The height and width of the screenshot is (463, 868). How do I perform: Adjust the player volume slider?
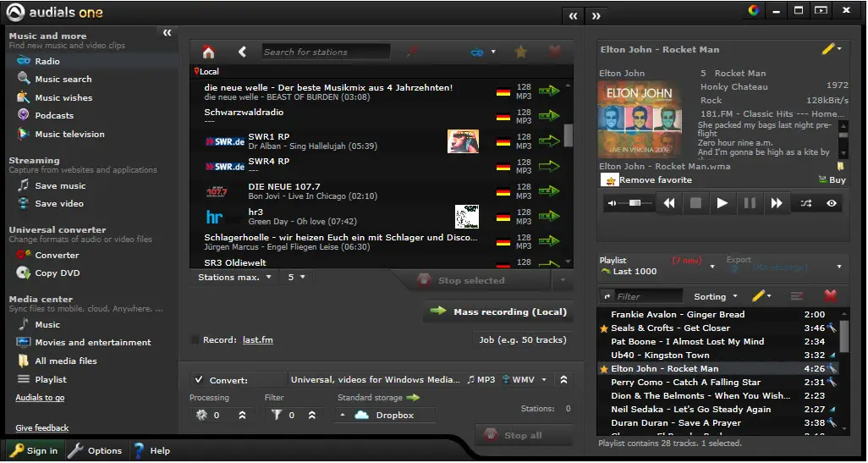(635, 203)
